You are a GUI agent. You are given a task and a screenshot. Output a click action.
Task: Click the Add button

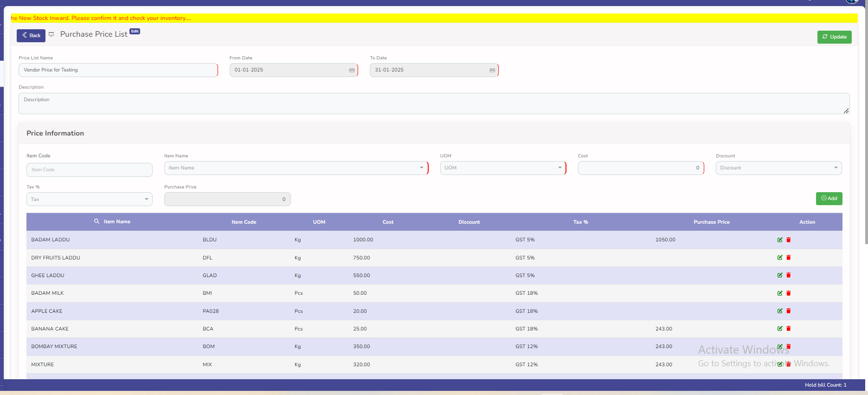tap(829, 199)
